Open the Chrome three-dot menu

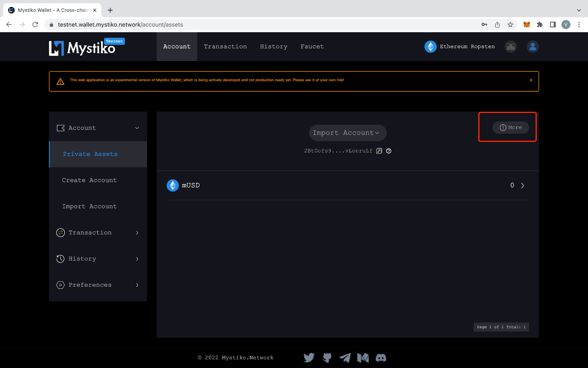pyautogui.click(x=579, y=25)
